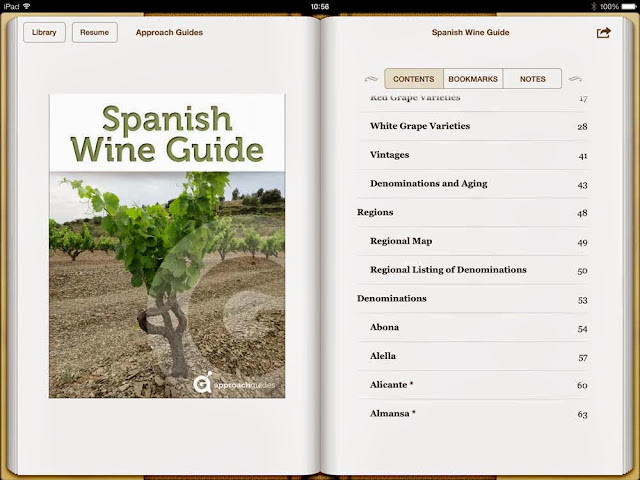Tap the Resume button
Image resolution: width=640 pixels, height=480 pixels.
click(95, 32)
